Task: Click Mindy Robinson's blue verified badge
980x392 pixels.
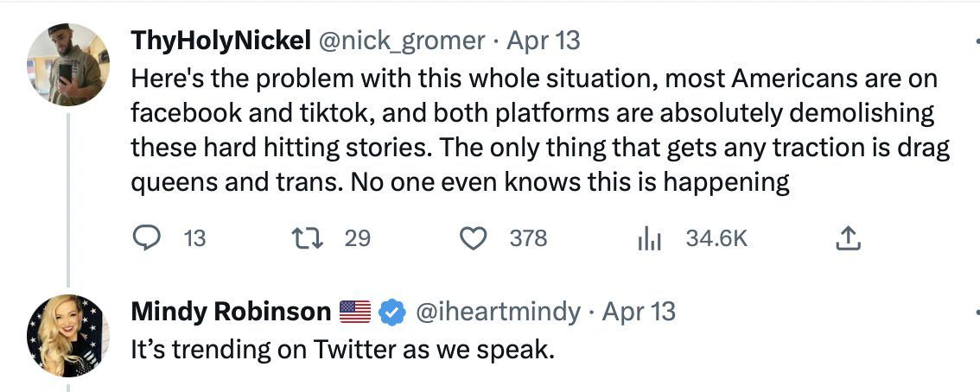Action: 393,312
